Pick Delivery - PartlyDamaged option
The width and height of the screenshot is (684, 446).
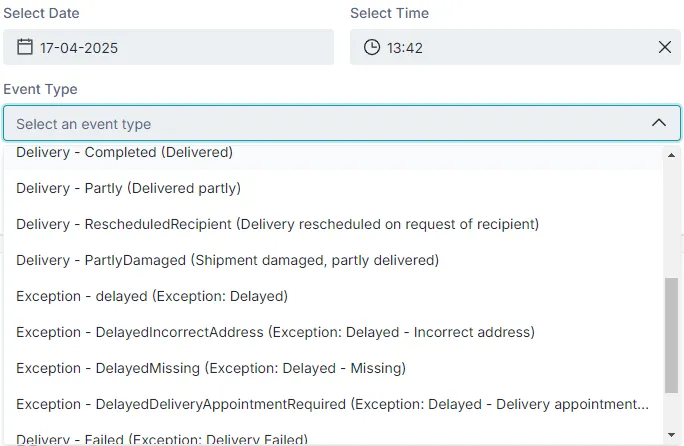[227, 260]
